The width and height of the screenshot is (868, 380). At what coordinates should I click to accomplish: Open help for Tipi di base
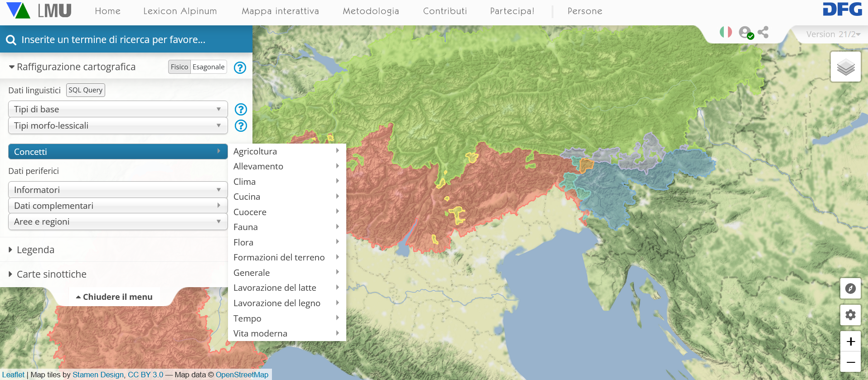point(241,109)
